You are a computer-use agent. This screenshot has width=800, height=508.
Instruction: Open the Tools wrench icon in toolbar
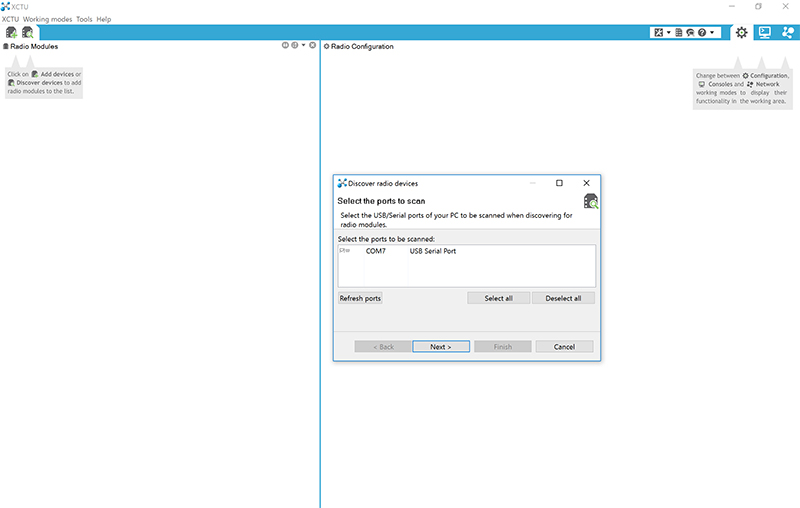pyautogui.click(x=659, y=33)
